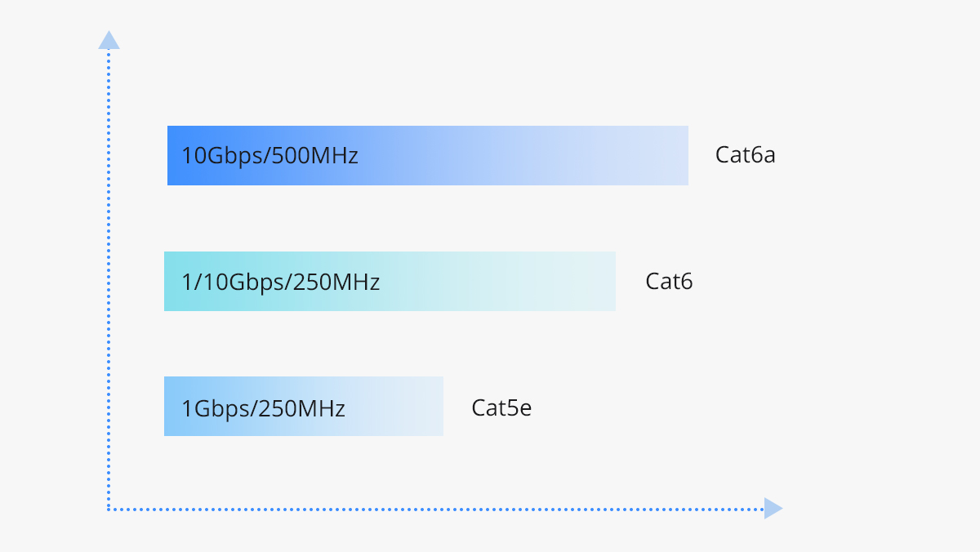Image resolution: width=980 pixels, height=552 pixels.
Task: Pick the sky blue left edge of Cat5e bar
Action: [170, 407]
